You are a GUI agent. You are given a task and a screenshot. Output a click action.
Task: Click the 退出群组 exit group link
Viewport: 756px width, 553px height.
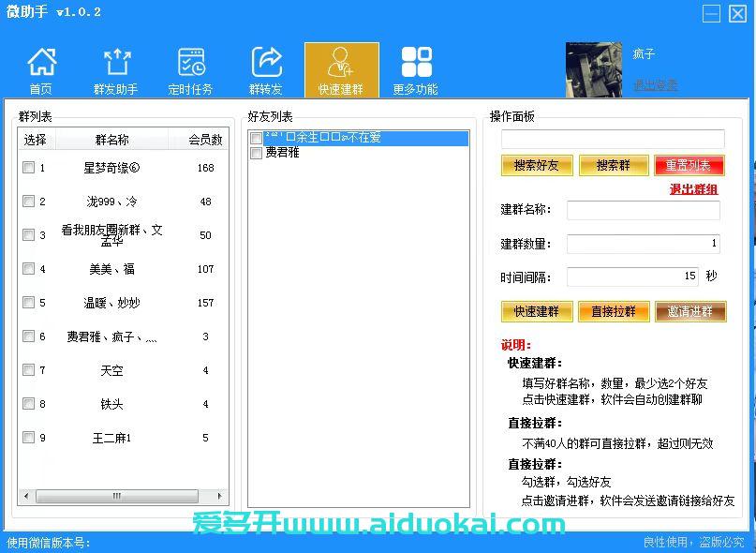(693, 189)
